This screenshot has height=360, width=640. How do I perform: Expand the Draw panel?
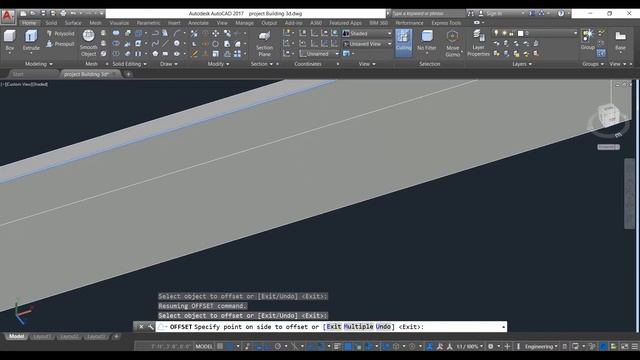(169, 64)
